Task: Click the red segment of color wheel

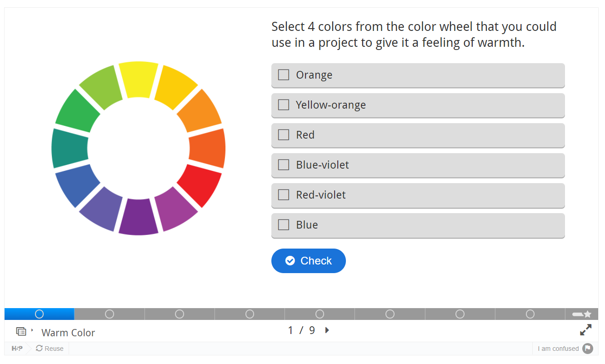Action: (x=200, y=184)
